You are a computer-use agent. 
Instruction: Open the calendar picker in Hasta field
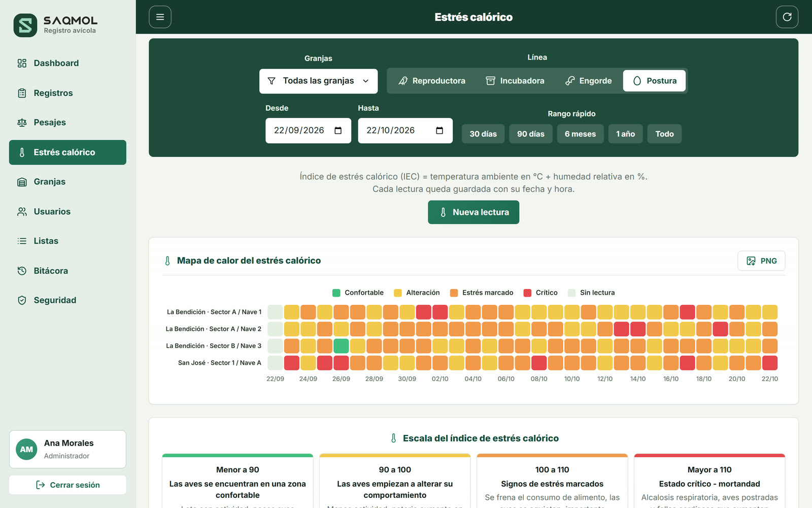[x=439, y=131]
